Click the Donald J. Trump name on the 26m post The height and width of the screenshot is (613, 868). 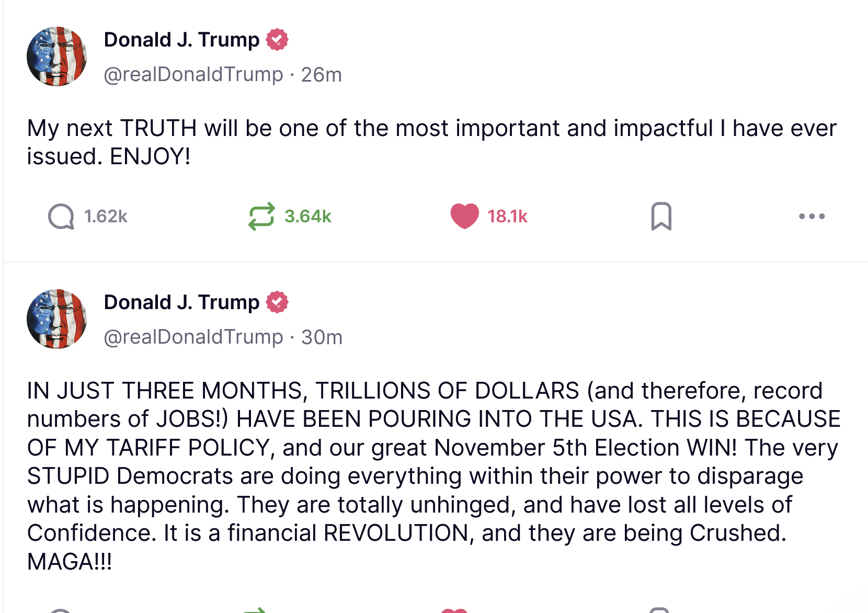point(181,40)
